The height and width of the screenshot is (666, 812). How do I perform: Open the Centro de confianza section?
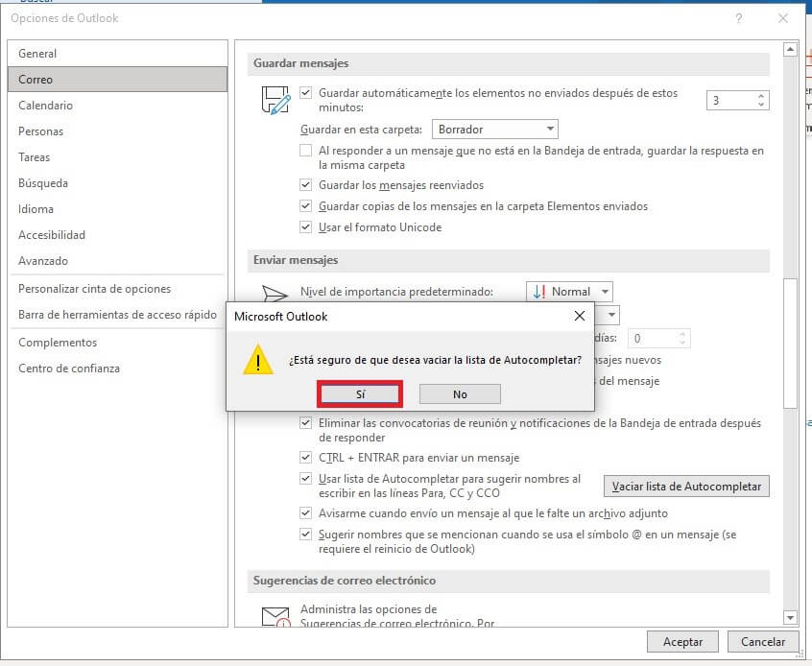[x=117, y=369]
